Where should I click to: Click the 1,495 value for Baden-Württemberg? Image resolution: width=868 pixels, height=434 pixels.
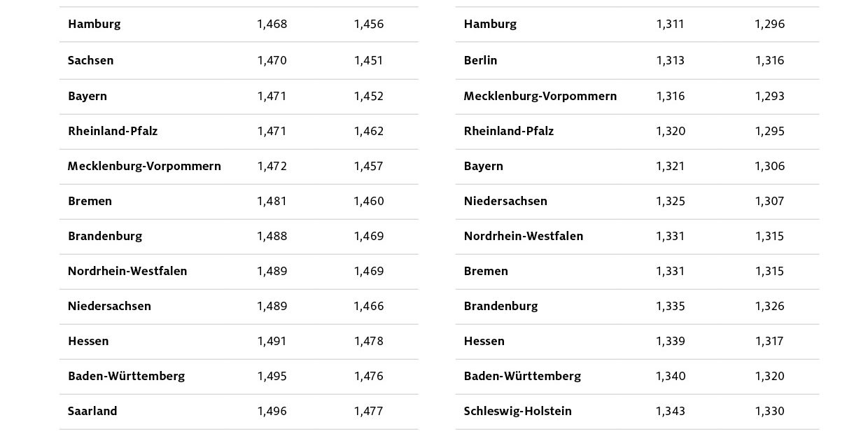(272, 376)
